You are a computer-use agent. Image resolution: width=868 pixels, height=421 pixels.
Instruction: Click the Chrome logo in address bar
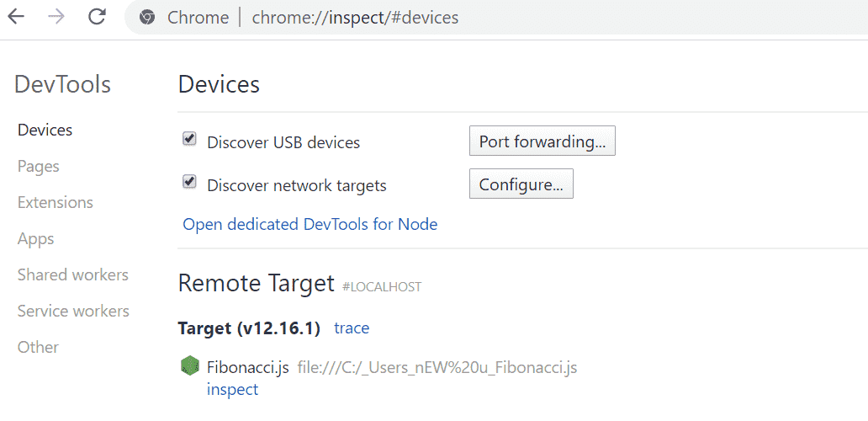coord(147,18)
